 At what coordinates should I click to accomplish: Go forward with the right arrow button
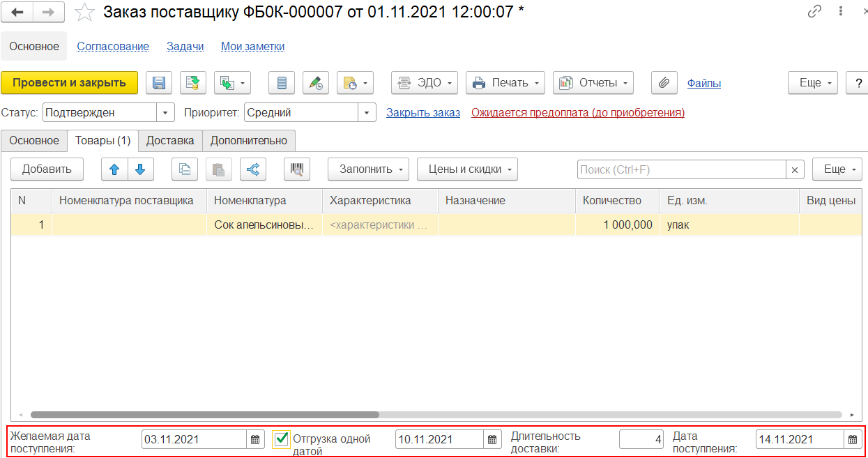click(49, 12)
